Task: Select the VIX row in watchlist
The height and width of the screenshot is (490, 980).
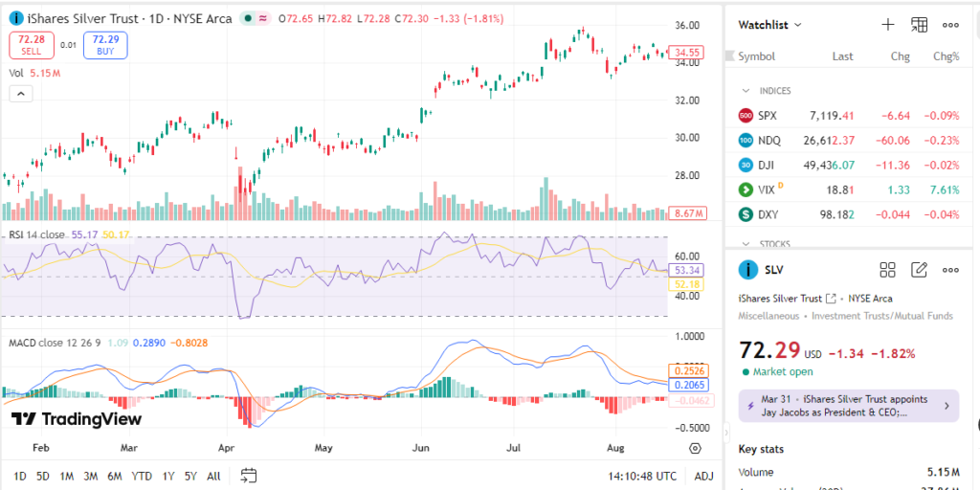Action: click(848, 189)
